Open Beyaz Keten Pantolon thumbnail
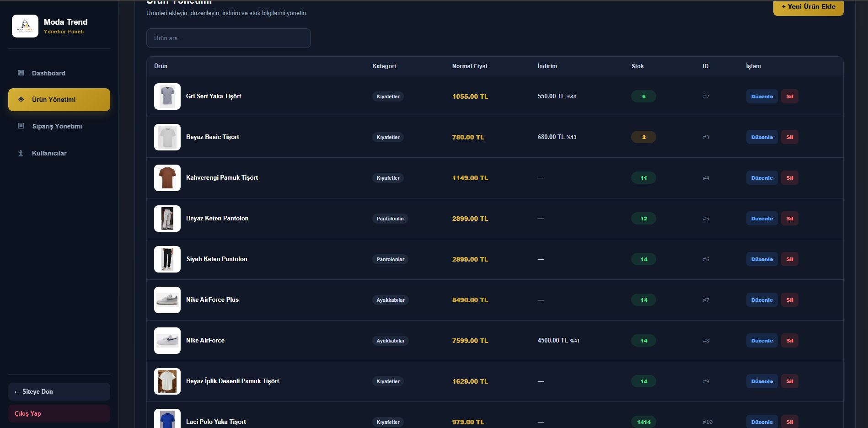 click(x=167, y=219)
